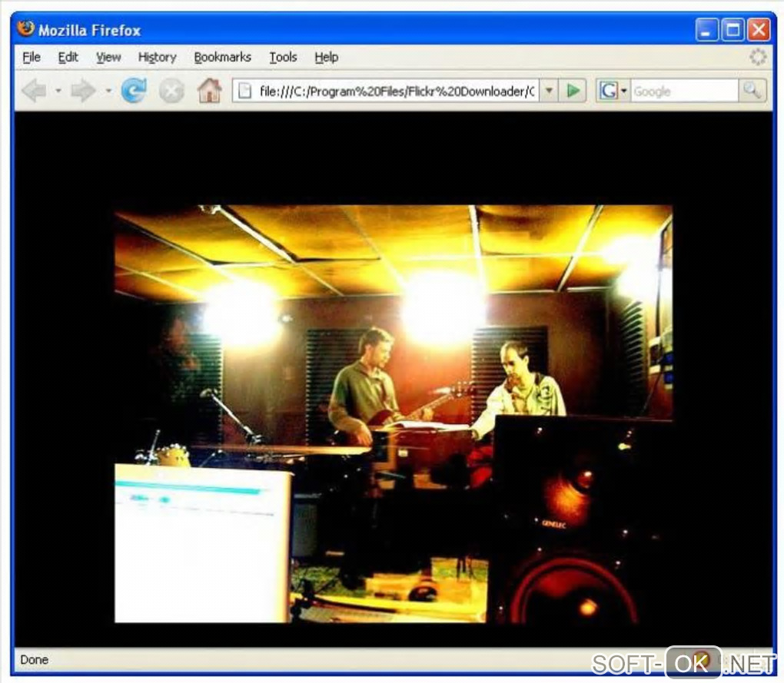Click the file:/// address bar field
Screen dimensions: 784x683
(386, 91)
